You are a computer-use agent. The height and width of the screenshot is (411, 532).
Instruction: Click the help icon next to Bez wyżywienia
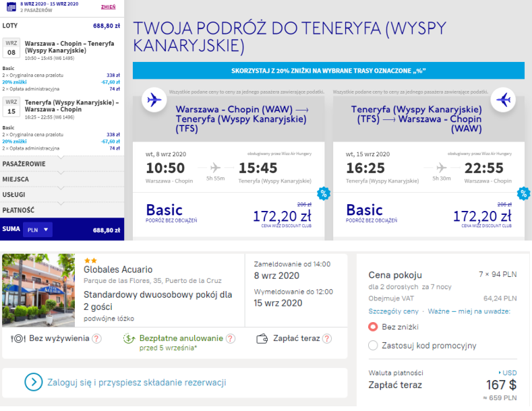tap(97, 338)
